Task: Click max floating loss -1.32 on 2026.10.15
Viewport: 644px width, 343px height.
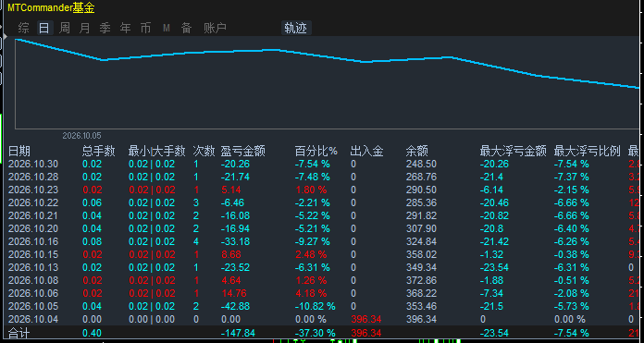Action: pyautogui.click(x=491, y=254)
